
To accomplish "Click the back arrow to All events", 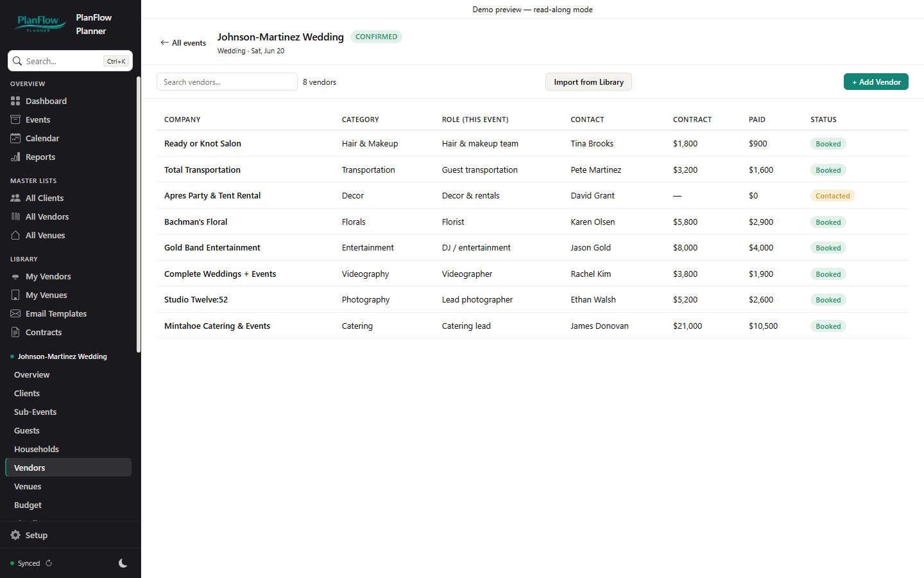I will [164, 42].
